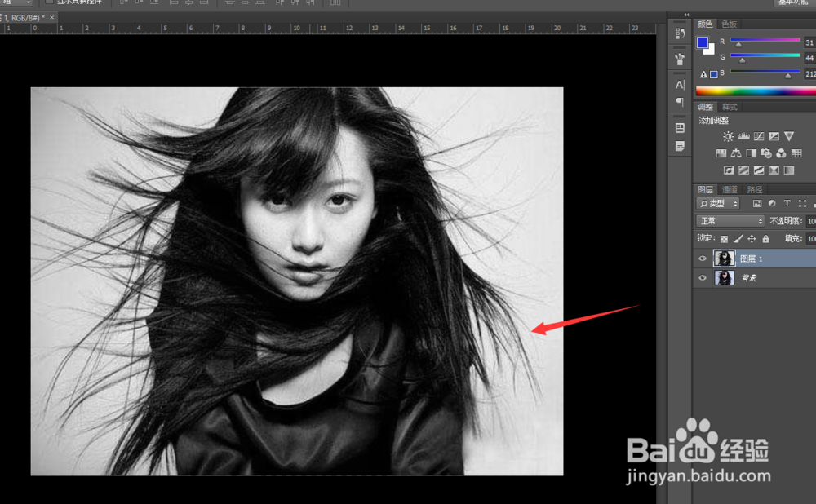The height and width of the screenshot is (504, 816).
Task: Toggle lock transparent pixels
Action: [x=724, y=239]
